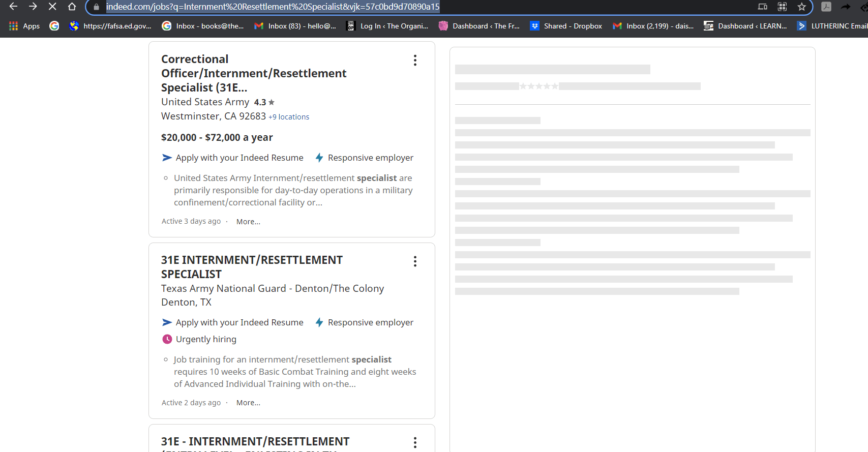Open the Adobe Acrobat extension

click(x=826, y=7)
